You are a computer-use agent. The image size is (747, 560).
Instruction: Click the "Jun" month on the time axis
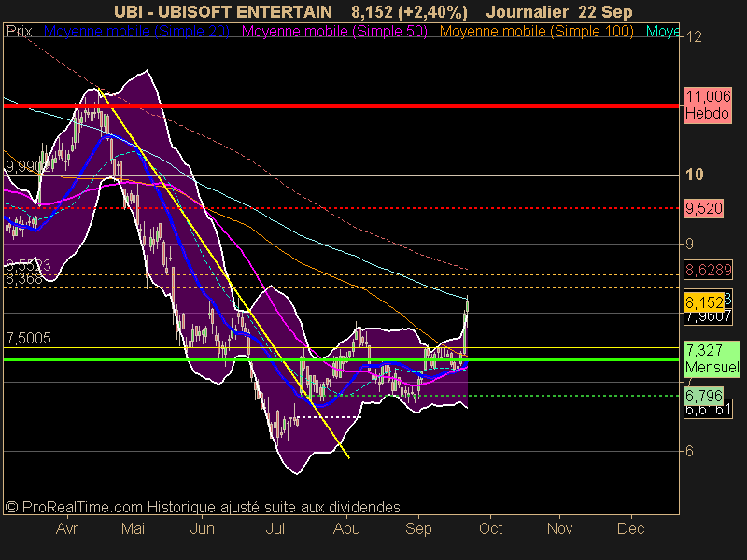[202, 528]
